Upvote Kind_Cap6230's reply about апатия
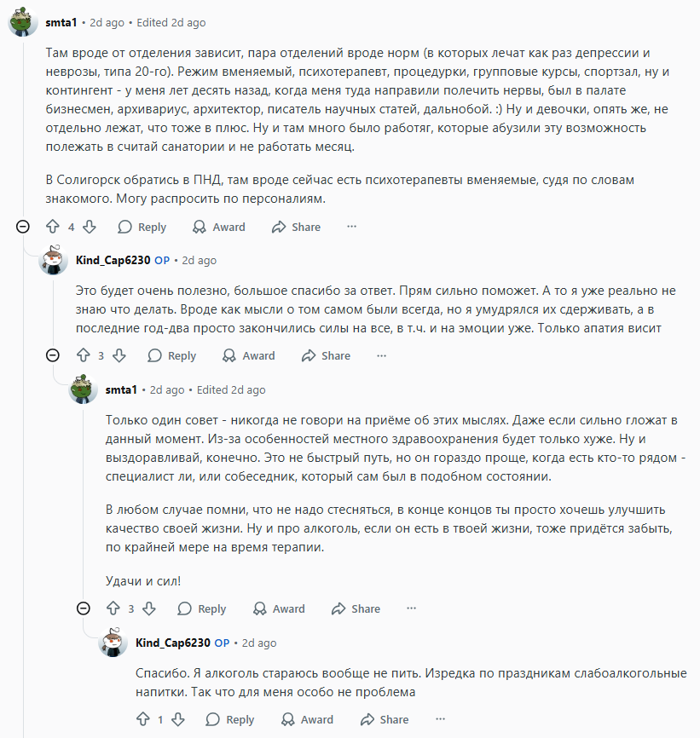The width and height of the screenshot is (700, 738). coord(84,355)
